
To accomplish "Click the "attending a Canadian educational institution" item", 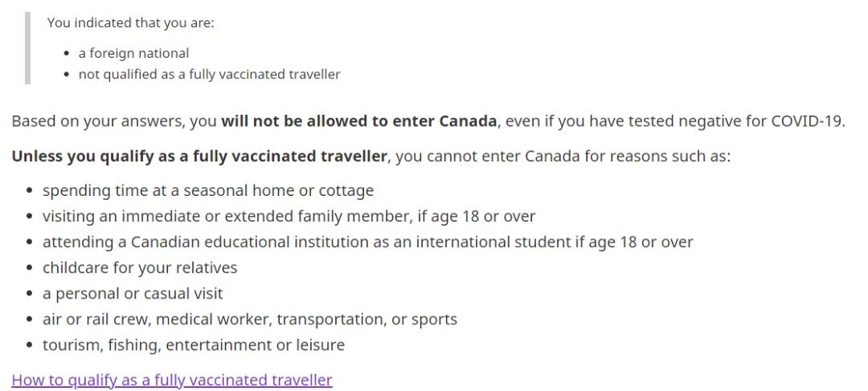I will [367, 242].
